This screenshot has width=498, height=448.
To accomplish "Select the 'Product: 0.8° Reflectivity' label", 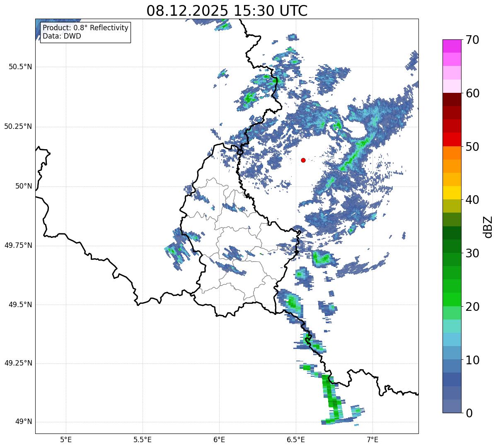I will [x=85, y=28].
